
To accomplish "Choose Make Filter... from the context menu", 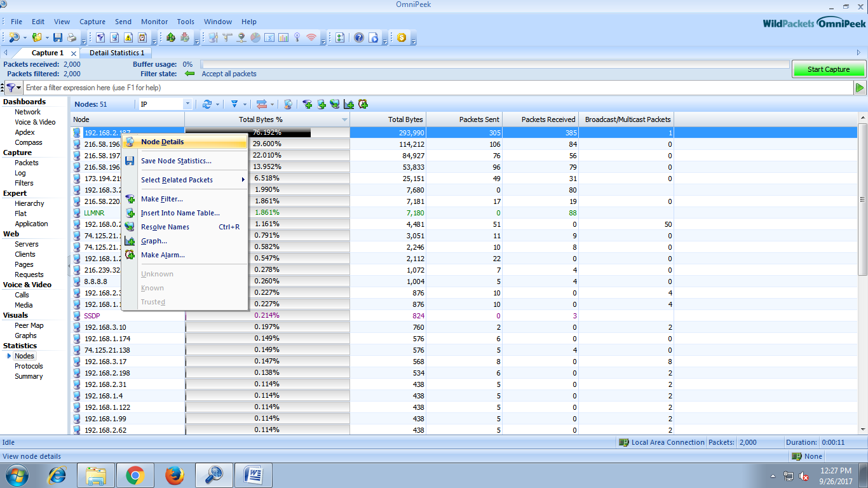I will tap(161, 199).
